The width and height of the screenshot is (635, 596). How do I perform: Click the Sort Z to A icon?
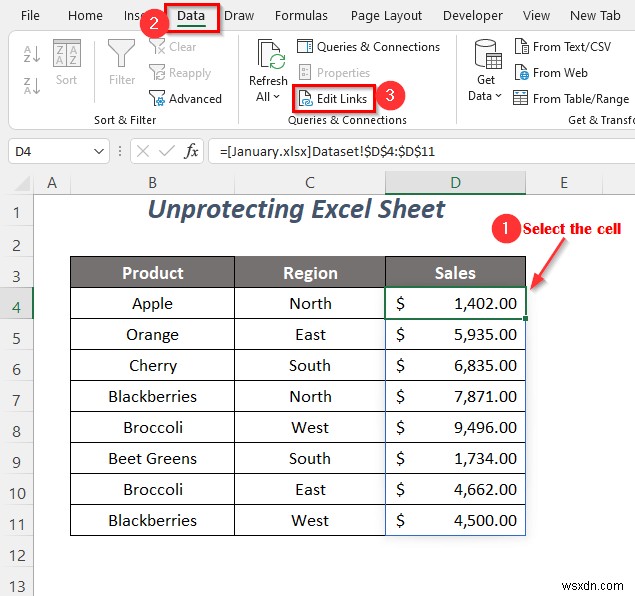click(32, 85)
